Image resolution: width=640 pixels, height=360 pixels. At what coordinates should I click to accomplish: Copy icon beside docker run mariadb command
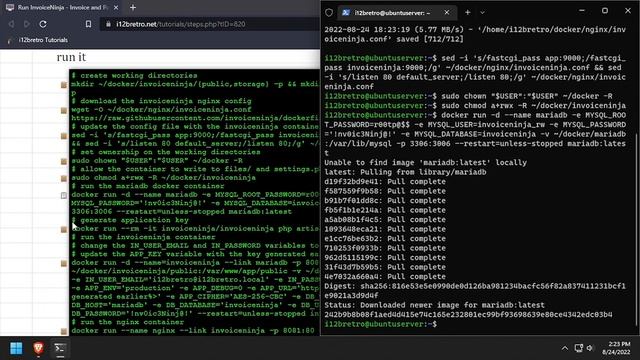coord(64,195)
